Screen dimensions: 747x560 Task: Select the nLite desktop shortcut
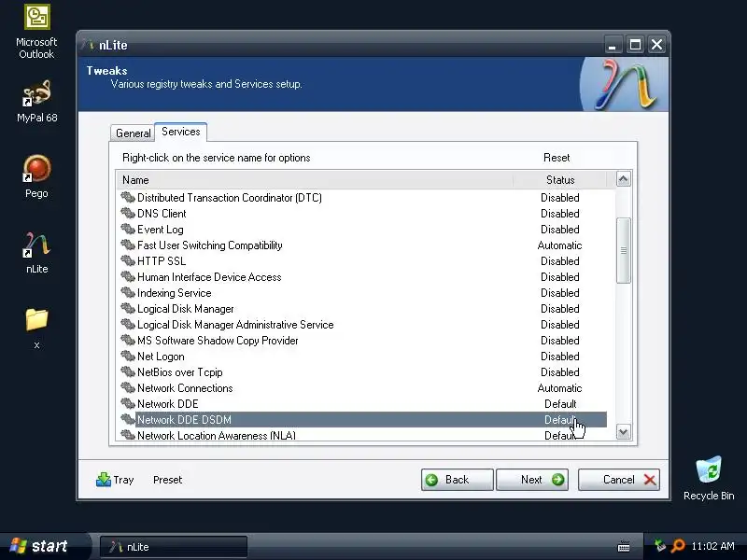coord(36,252)
